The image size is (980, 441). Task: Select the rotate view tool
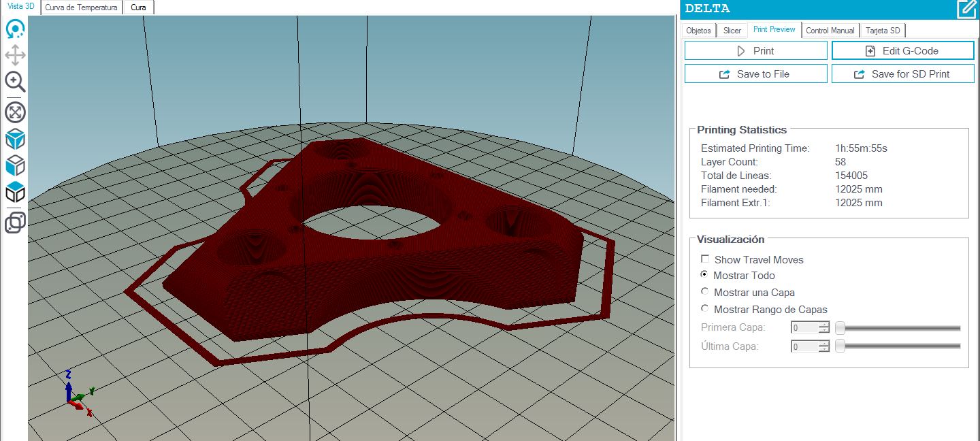click(15, 29)
